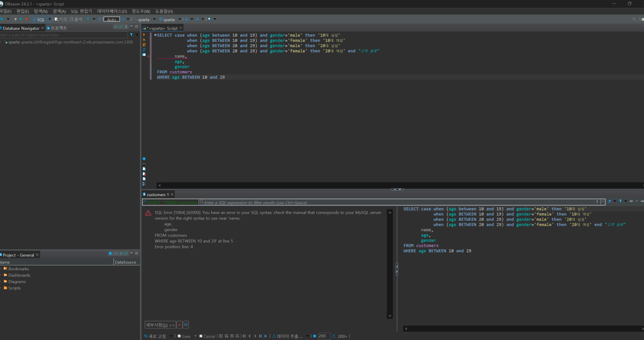Close the <sparta> Script editor tab
The image size is (644, 340).
(181, 28)
